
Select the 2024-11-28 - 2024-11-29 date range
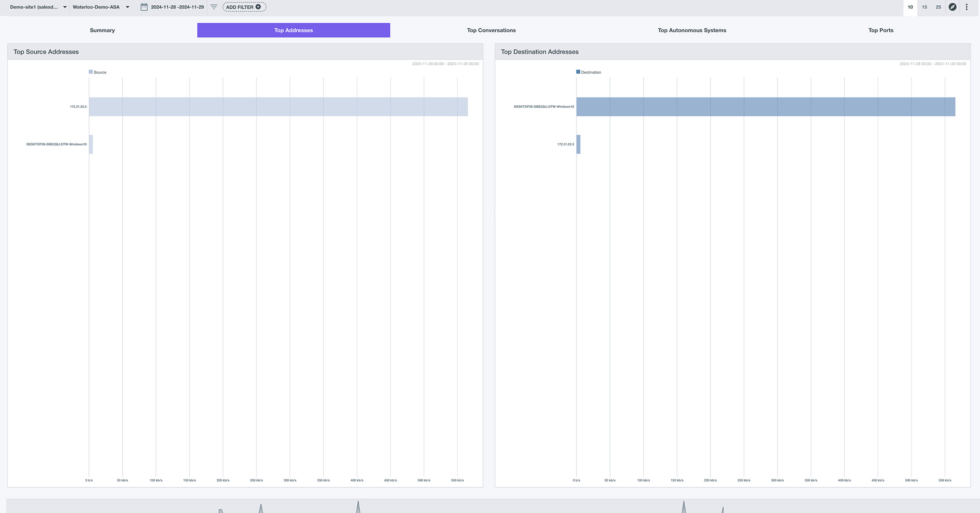coord(177,7)
